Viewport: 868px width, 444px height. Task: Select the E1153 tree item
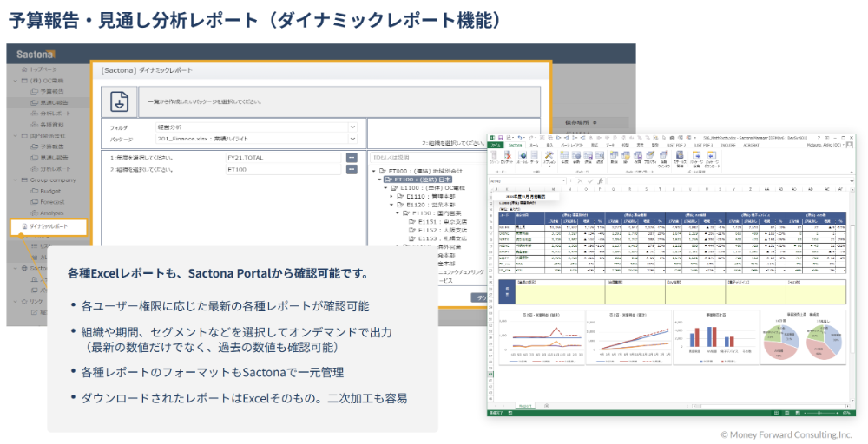pyautogui.click(x=437, y=238)
